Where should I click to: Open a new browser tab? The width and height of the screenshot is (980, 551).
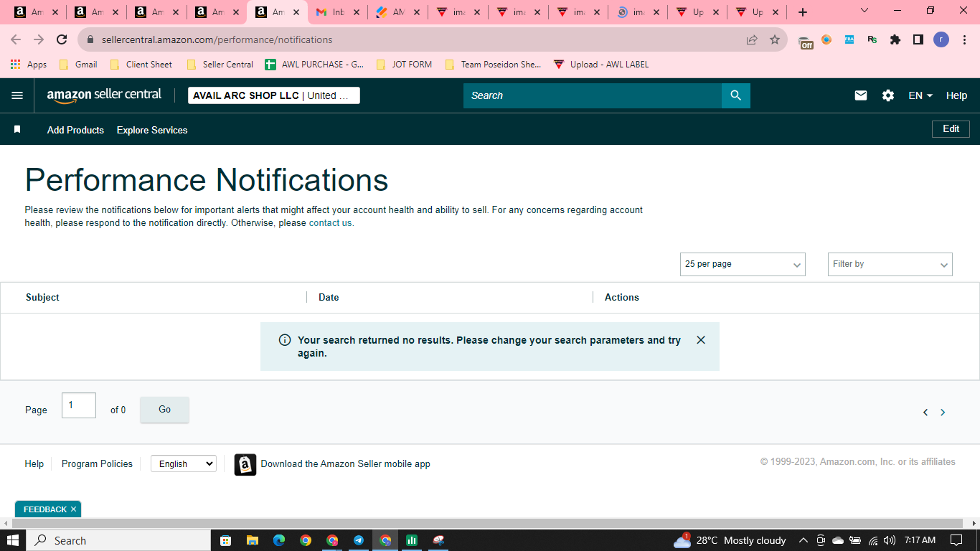pyautogui.click(x=803, y=12)
